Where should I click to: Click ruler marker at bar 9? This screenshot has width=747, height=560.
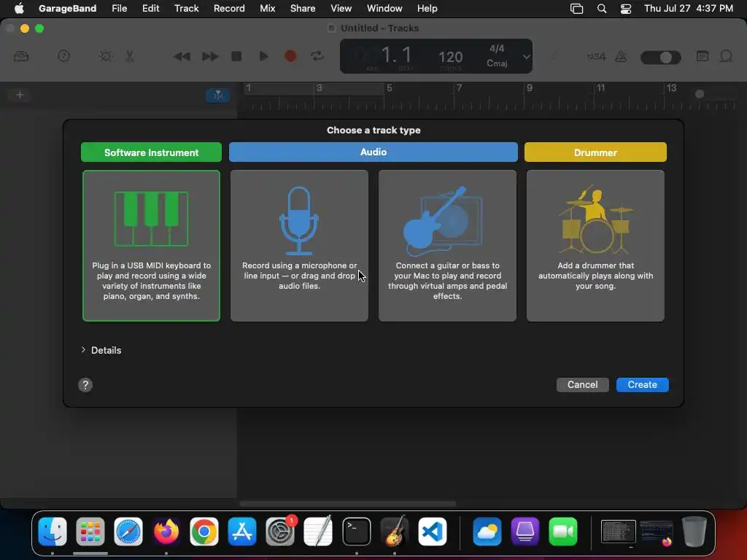click(x=529, y=87)
